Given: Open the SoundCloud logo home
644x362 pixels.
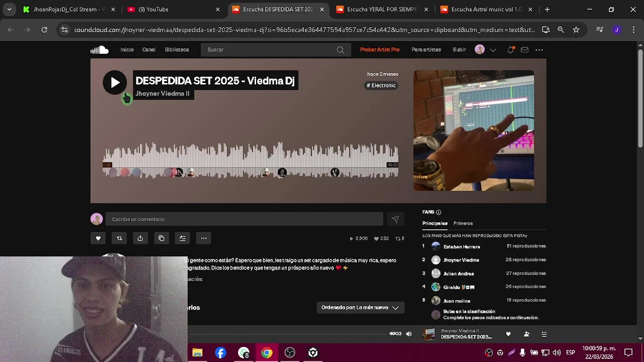Looking at the screenshot, I should tap(100, 50).
